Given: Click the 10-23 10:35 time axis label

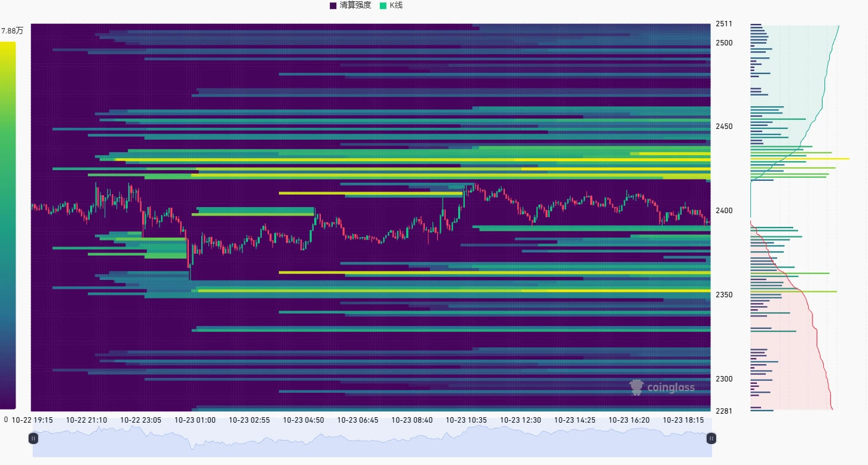Looking at the screenshot, I should tap(467, 420).
